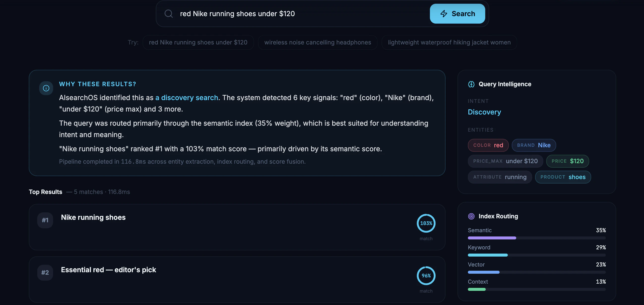Click the 103% match score ring

coord(426,223)
